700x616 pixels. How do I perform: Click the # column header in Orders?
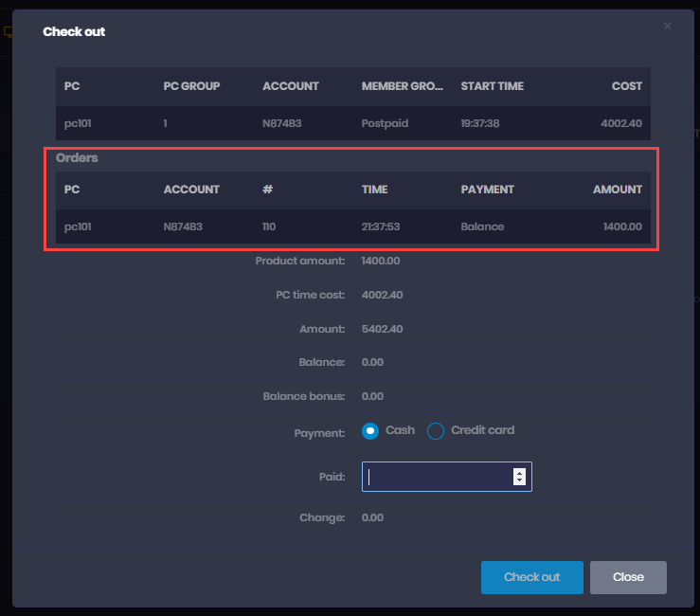(267, 190)
